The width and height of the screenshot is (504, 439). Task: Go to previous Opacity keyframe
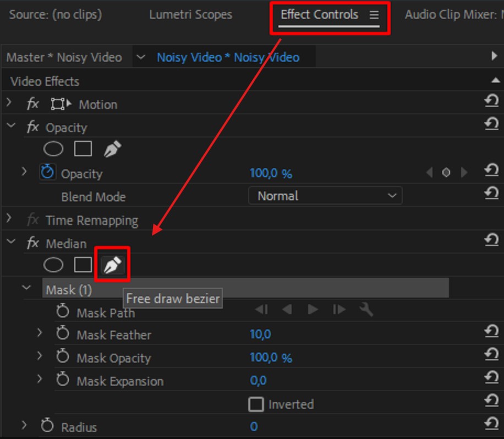(429, 173)
